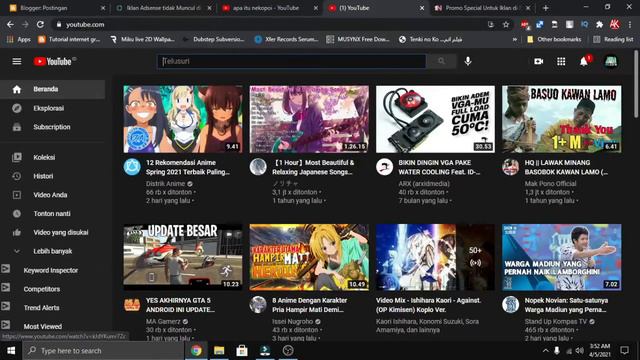Open Trend Alerts in sidebar

(x=41, y=308)
